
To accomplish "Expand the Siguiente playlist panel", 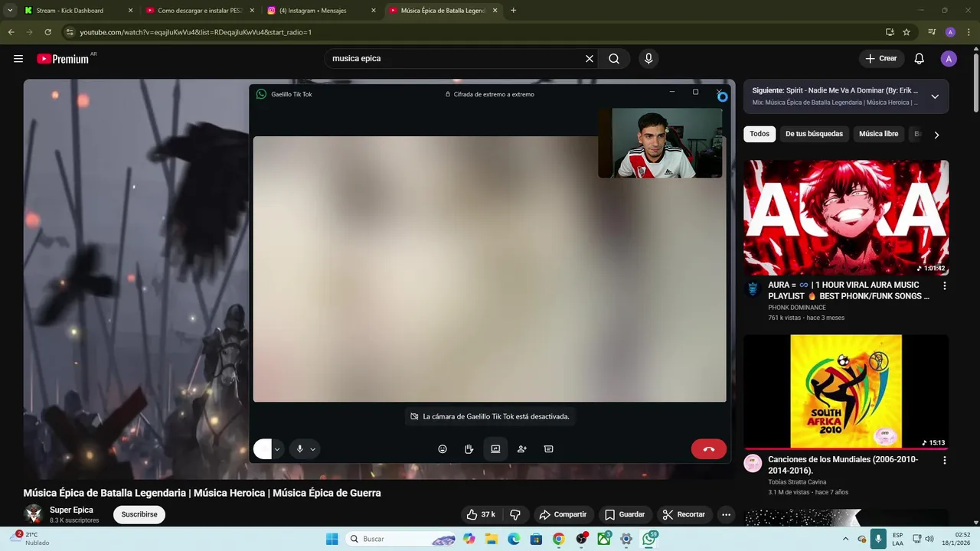I will (x=935, y=96).
